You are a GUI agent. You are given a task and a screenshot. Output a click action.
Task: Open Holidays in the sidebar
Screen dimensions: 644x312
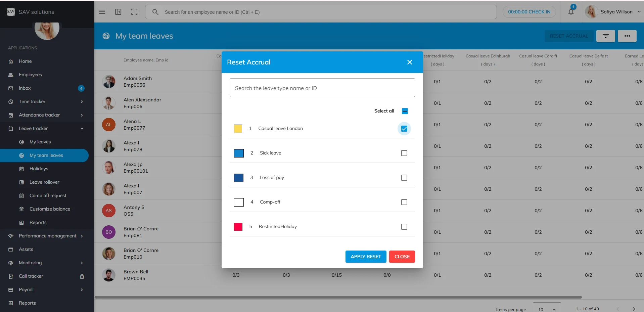[x=39, y=169]
